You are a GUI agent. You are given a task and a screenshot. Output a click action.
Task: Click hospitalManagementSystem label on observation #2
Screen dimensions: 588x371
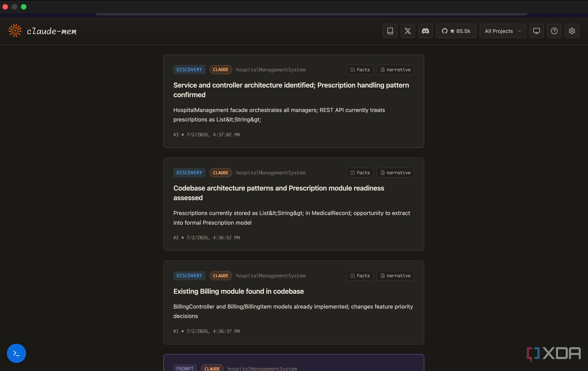tap(271, 173)
